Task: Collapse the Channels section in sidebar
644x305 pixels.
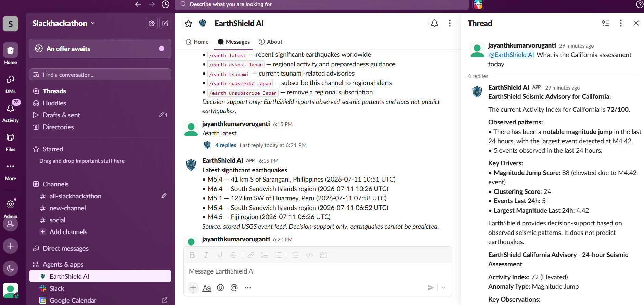Action: [x=55, y=184]
